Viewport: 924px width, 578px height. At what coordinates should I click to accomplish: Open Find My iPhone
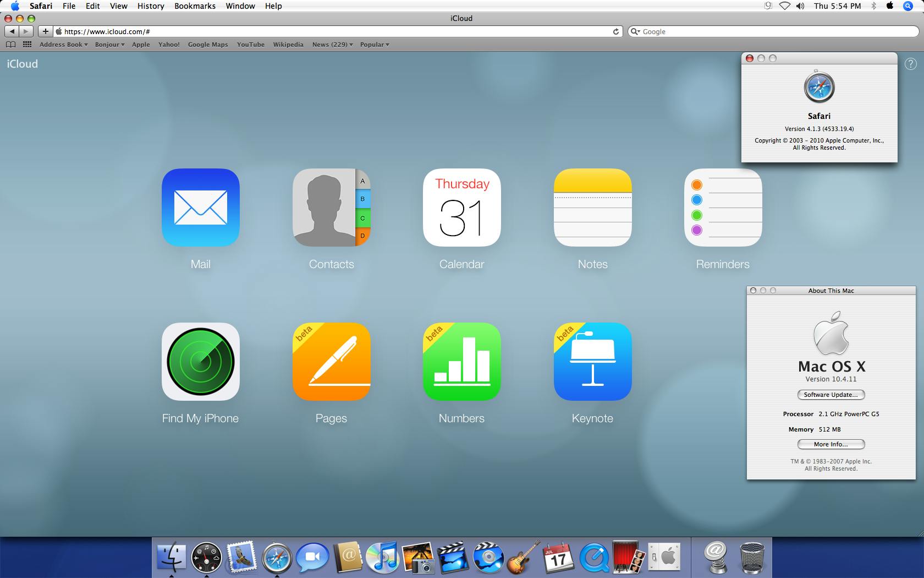click(200, 362)
